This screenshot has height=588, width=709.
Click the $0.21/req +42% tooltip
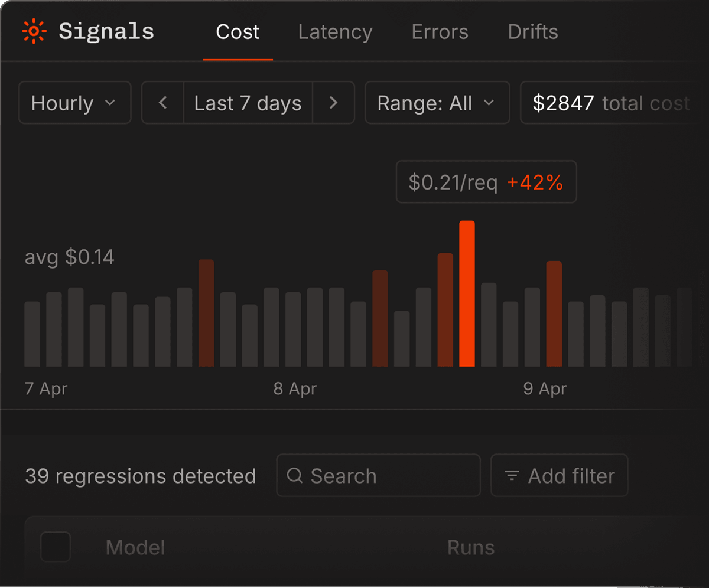pyautogui.click(x=486, y=182)
